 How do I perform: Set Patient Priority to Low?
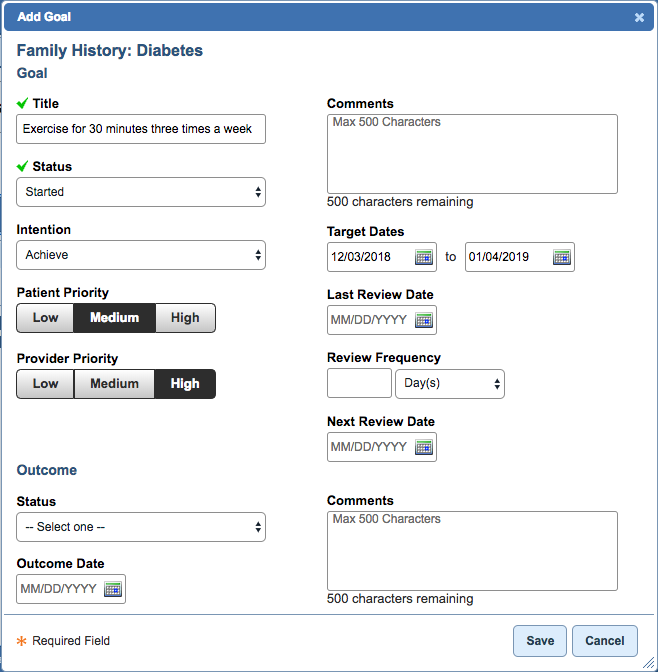click(45, 318)
